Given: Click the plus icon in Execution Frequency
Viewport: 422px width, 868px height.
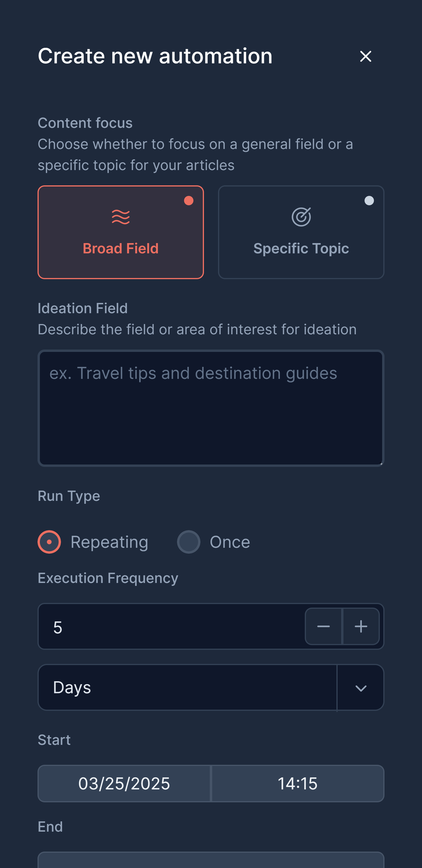Looking at the screenshot, I should (x=361, y=626).
